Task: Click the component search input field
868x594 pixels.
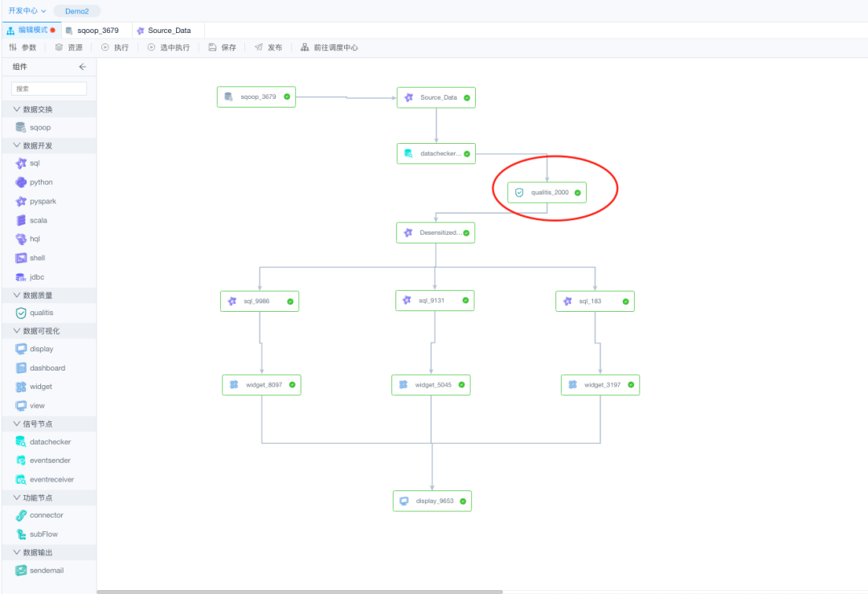Action: coord(49,88)
